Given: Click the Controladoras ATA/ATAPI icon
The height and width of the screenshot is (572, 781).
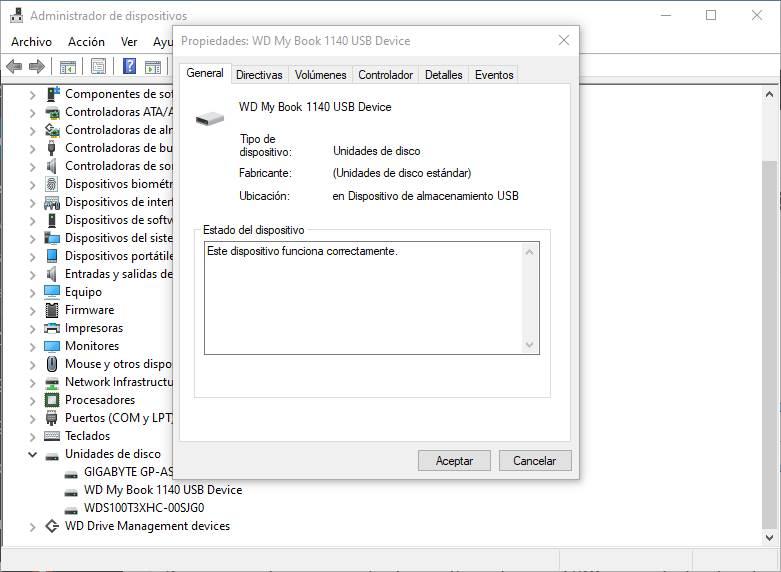Looking at the screenshot, I should point(52,112).
